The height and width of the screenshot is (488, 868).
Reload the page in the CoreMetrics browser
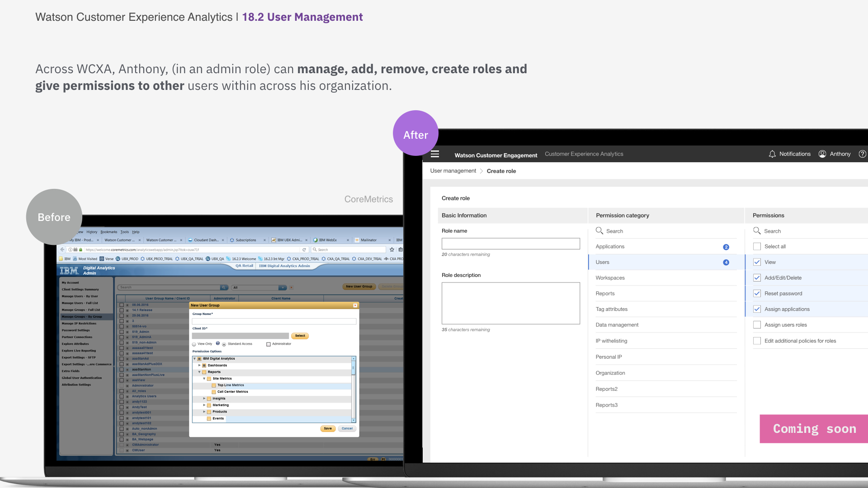[x=304, y=249]
